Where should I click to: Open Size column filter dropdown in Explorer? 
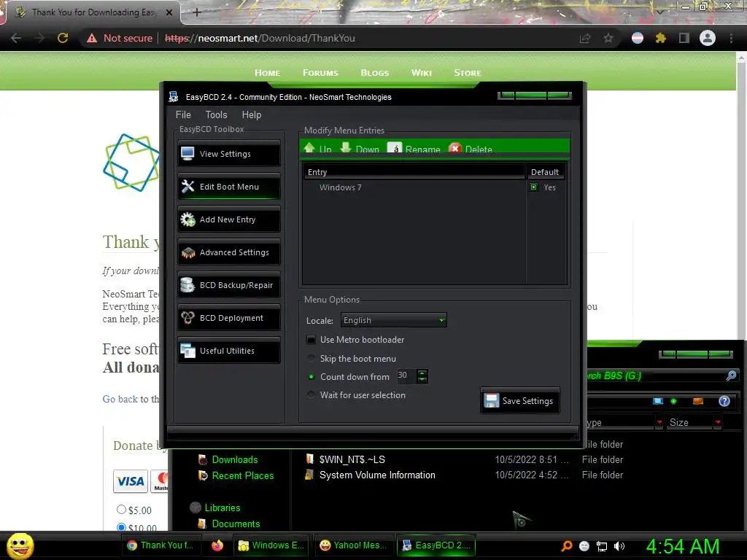click(718, 422)
